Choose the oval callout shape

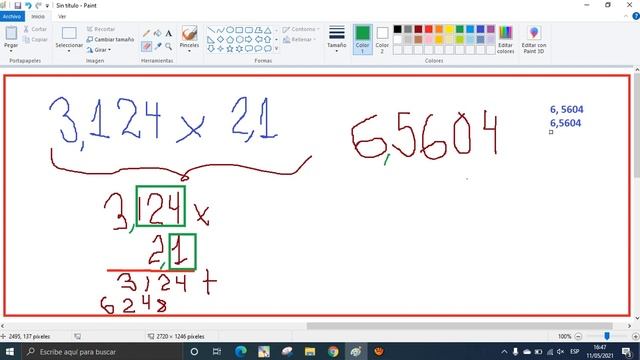click(258, 49)
